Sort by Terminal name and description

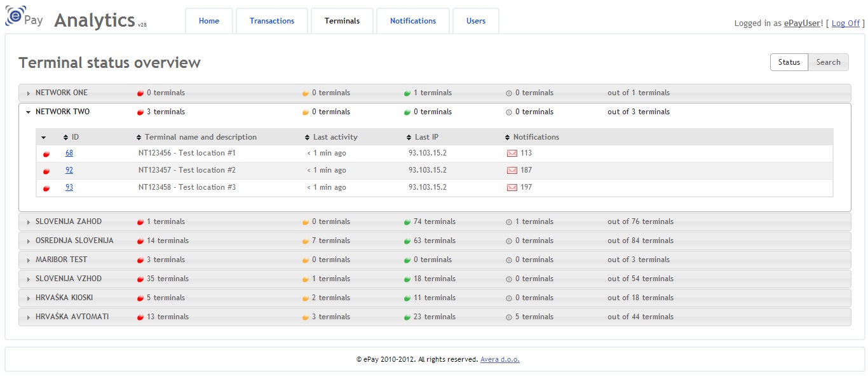[197, 137]
